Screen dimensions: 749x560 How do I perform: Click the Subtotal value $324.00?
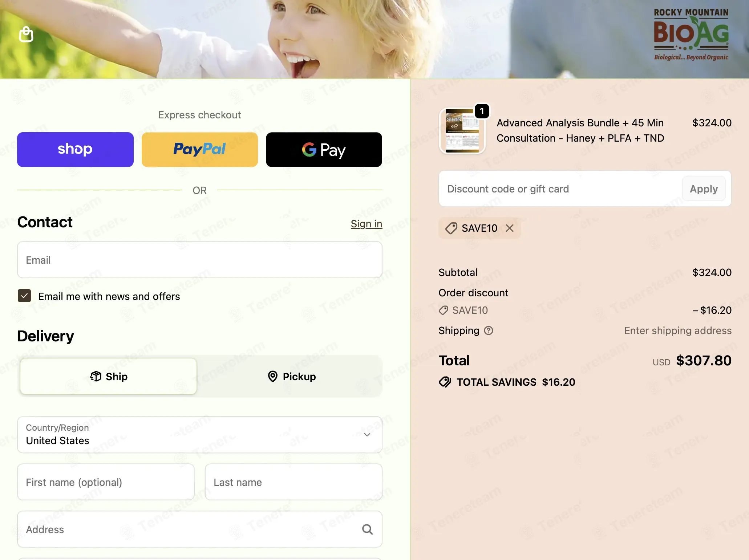click(x=712, y=272)
